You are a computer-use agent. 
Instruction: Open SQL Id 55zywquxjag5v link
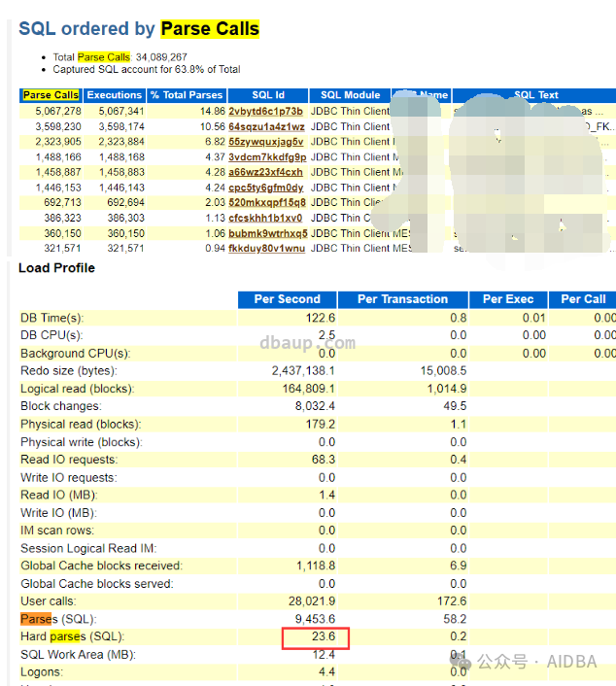point(266,142)
